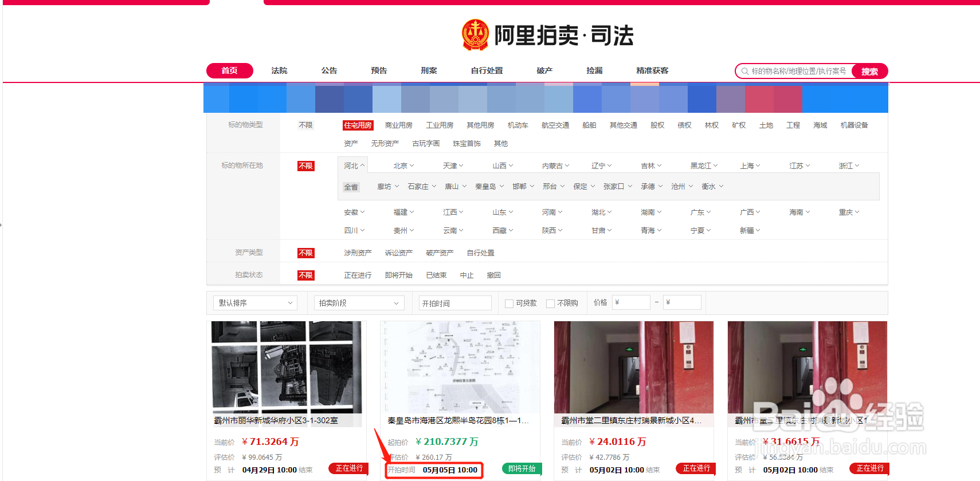Viewport: 980px width, 481px height.
Task: Open the 拍卖阶段 dropdown
Action: point(359,303)
